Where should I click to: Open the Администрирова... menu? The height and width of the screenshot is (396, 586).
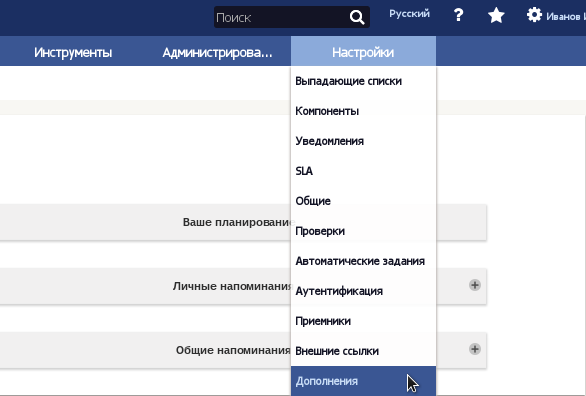tap(218, 52)
